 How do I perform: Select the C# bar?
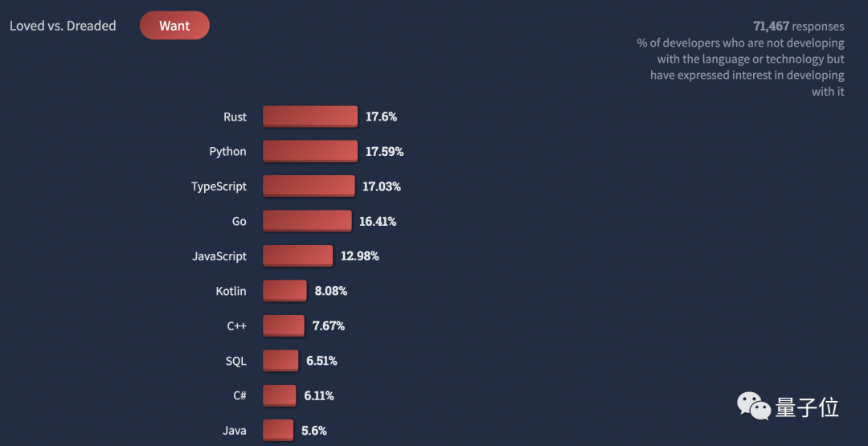pyautogui.click(x=279, y=395)
